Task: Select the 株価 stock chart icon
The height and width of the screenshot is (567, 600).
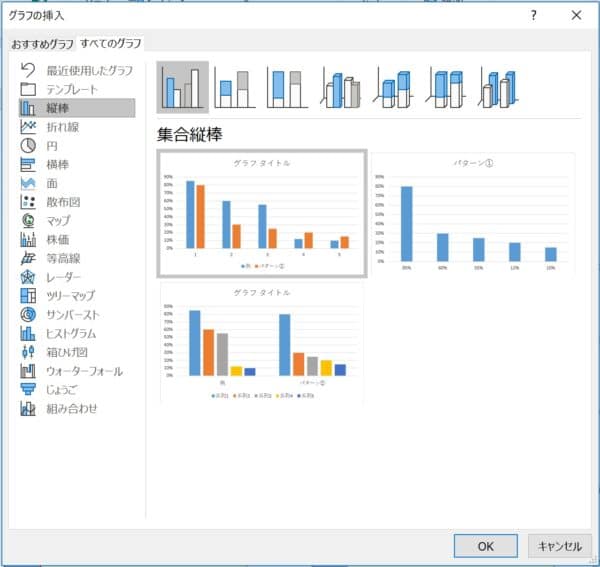Action: [x=28, y=240]
